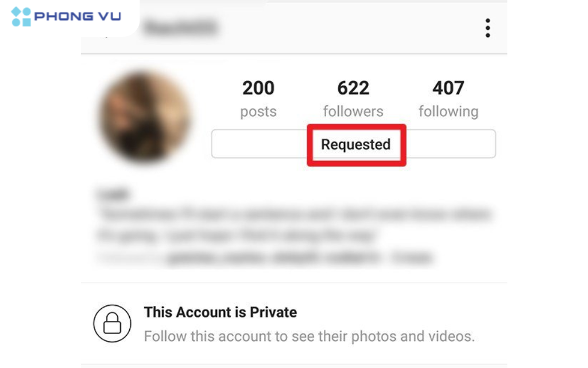Click the first blurred bio line
The height and width of the screenshot is (368, 588).
coord(295,214)
